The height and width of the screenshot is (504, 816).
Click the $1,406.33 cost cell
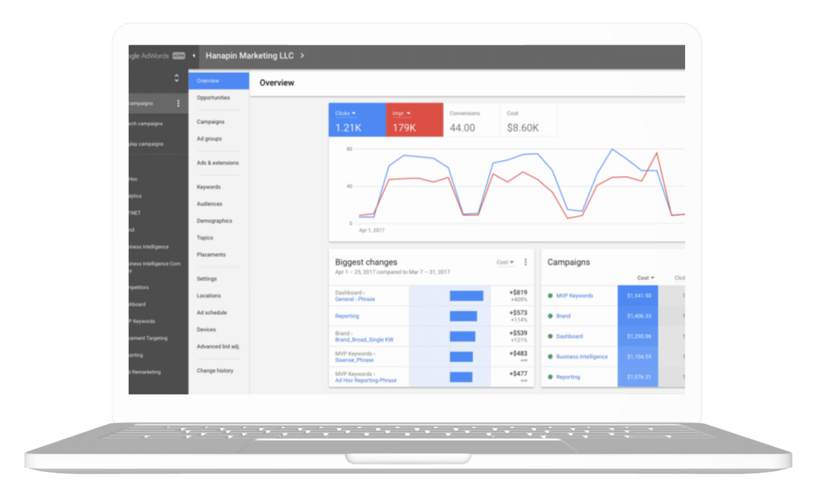[638, 316]
